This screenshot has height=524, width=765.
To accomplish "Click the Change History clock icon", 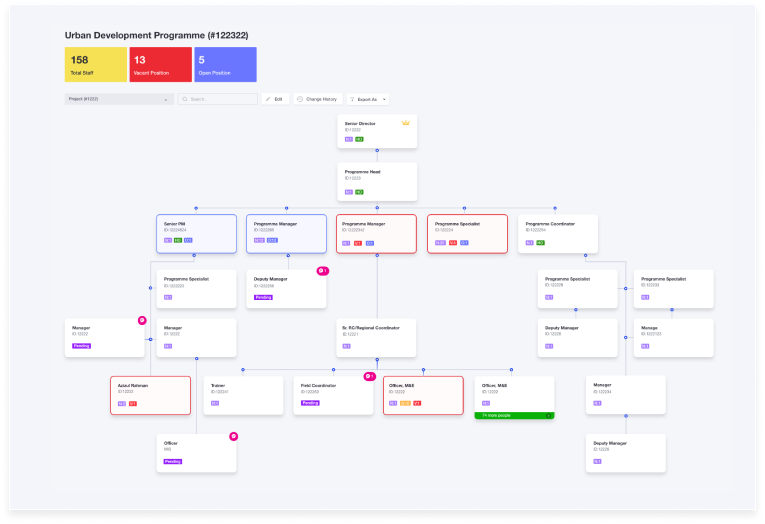I will point(300,99).
